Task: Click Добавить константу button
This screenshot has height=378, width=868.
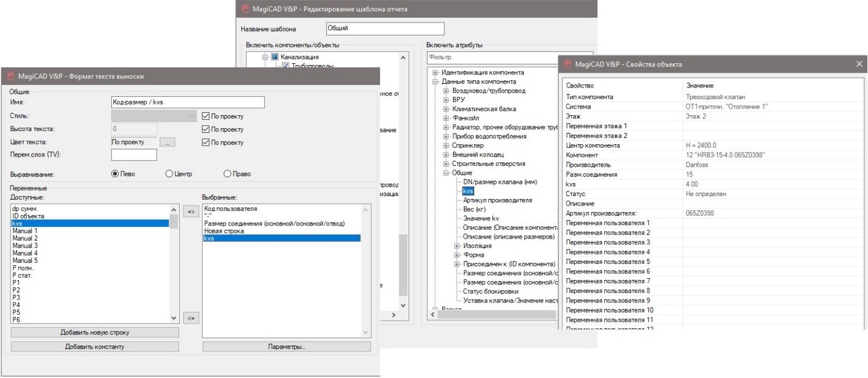Action: click(95, 347)
